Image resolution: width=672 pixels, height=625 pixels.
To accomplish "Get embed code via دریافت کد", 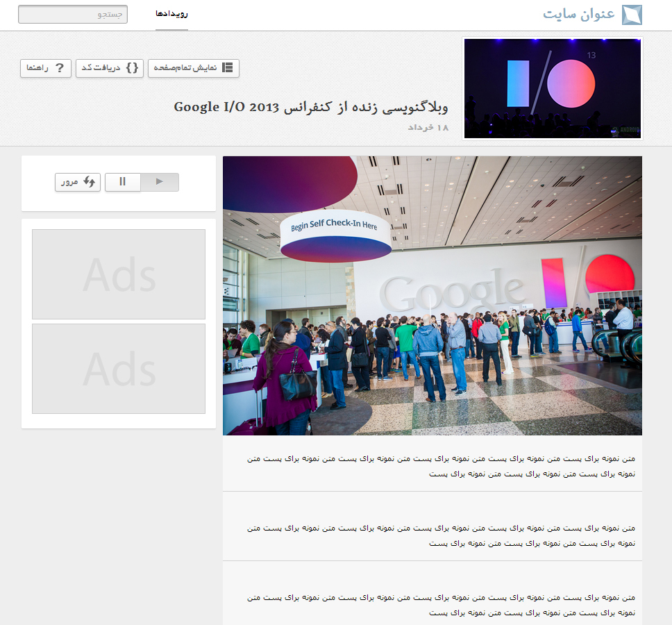I will [x=110, y=68].
